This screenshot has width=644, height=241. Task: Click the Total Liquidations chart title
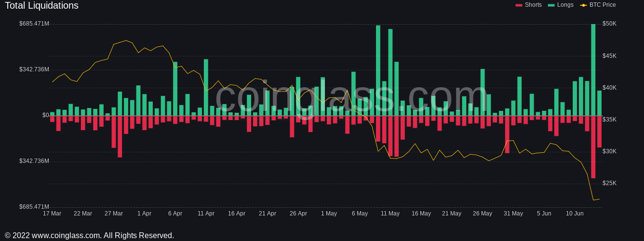[41, 6]
